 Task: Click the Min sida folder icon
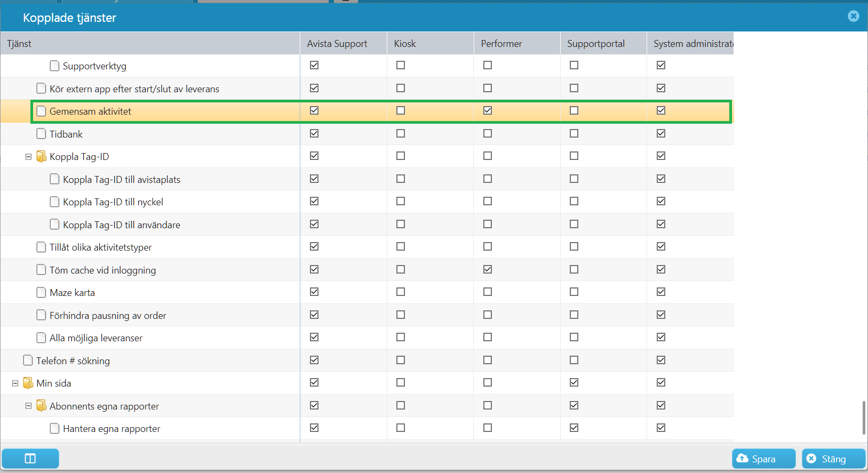(x=28, y=383)
